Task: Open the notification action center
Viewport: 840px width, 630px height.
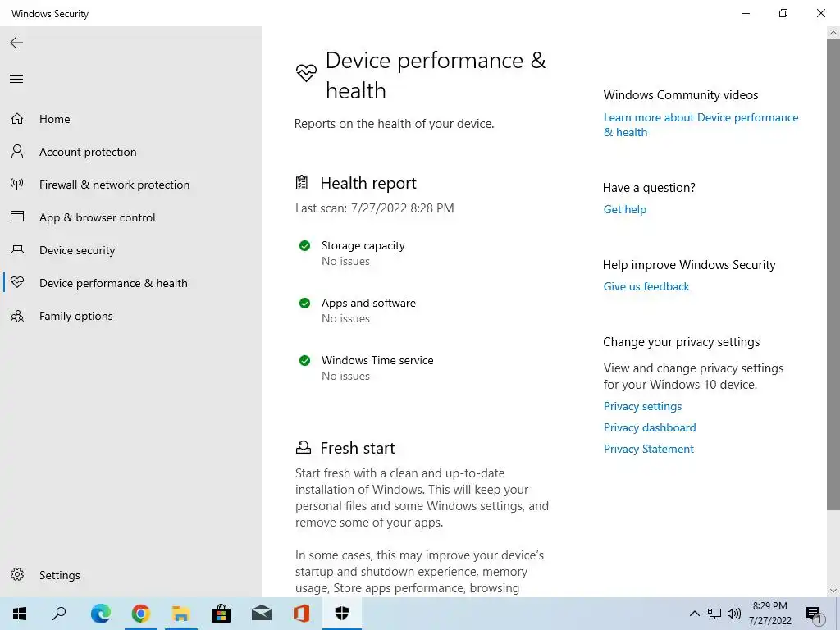Action: coord(814,614)
